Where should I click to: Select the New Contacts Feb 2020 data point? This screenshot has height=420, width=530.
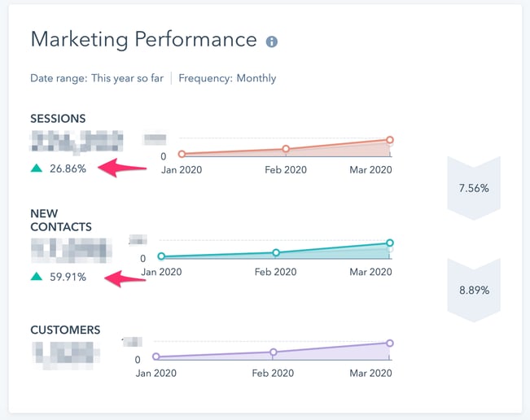(276, 252)
